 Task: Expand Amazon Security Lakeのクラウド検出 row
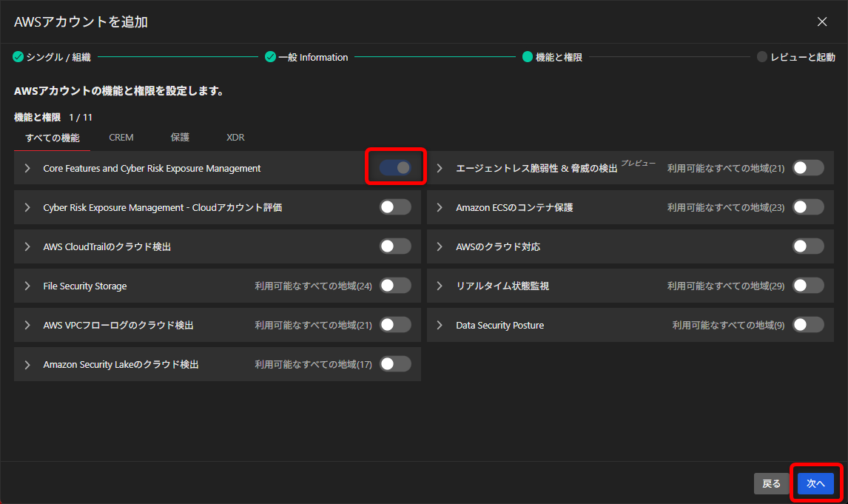tap(27, 364)
